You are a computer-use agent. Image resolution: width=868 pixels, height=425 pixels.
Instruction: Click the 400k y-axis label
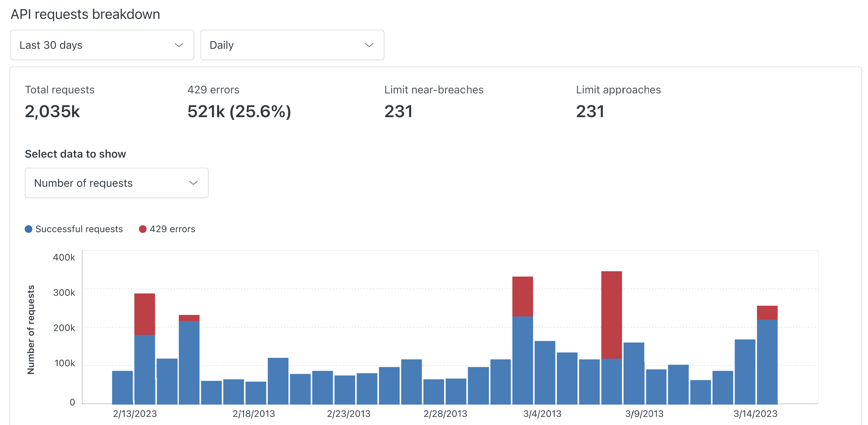(x=64, y=257)
